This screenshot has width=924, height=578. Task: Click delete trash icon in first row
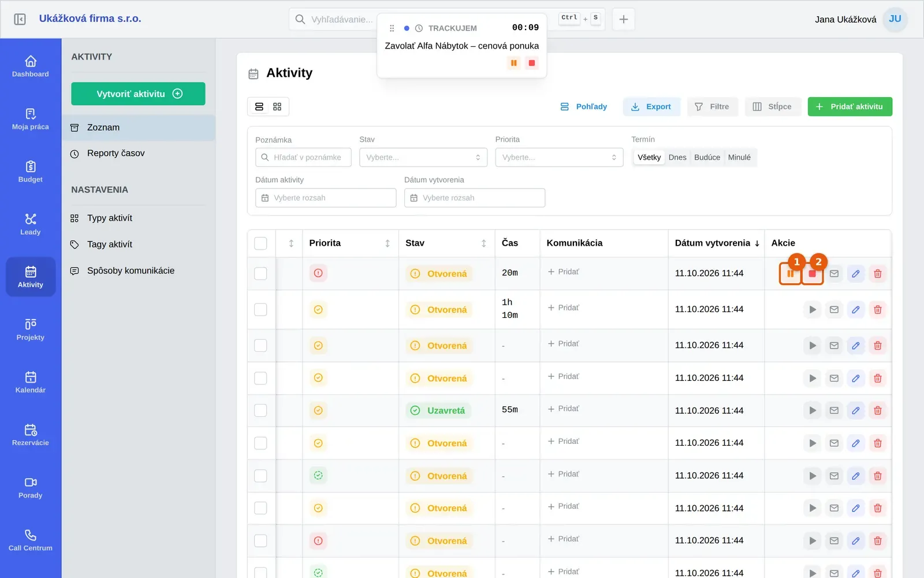[x=878, y=274]
